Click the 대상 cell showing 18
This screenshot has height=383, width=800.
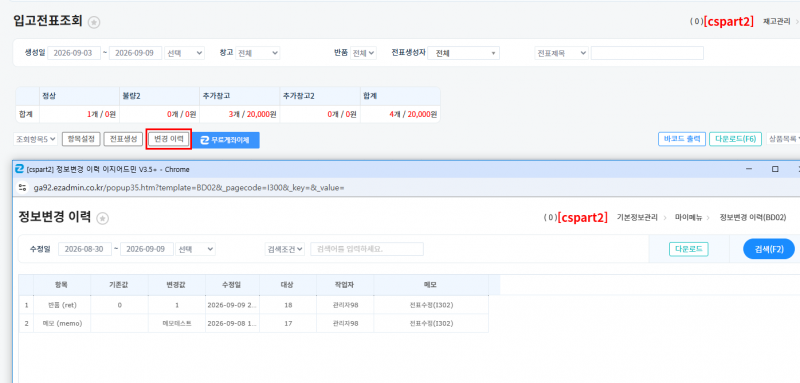(x=288, y=305)
